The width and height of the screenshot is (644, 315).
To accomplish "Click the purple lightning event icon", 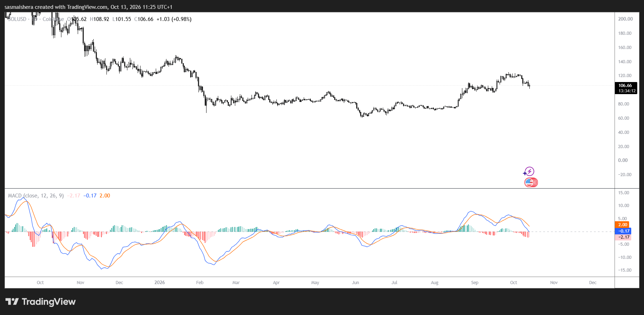I will tap(529, 172).
